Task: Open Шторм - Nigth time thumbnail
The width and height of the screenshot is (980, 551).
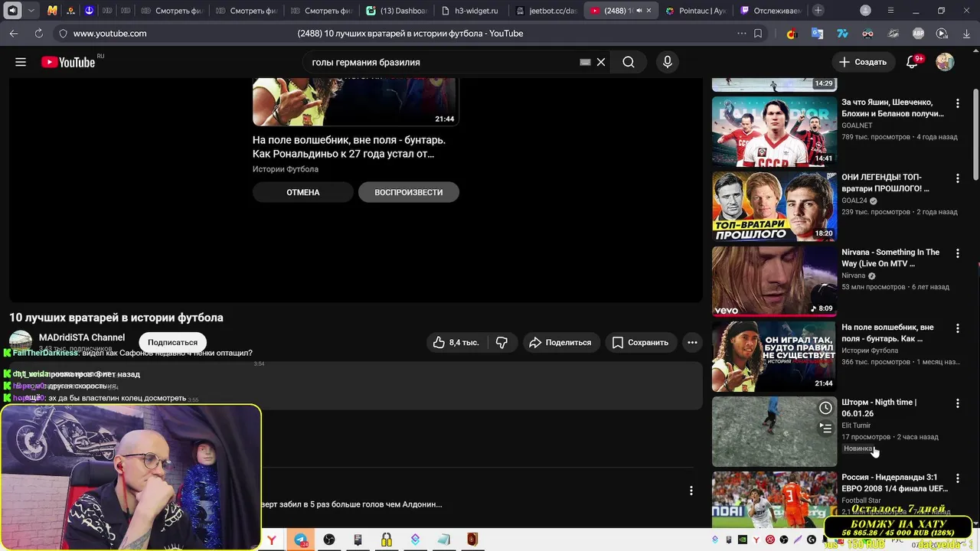Action: click(x=774, y=431)
